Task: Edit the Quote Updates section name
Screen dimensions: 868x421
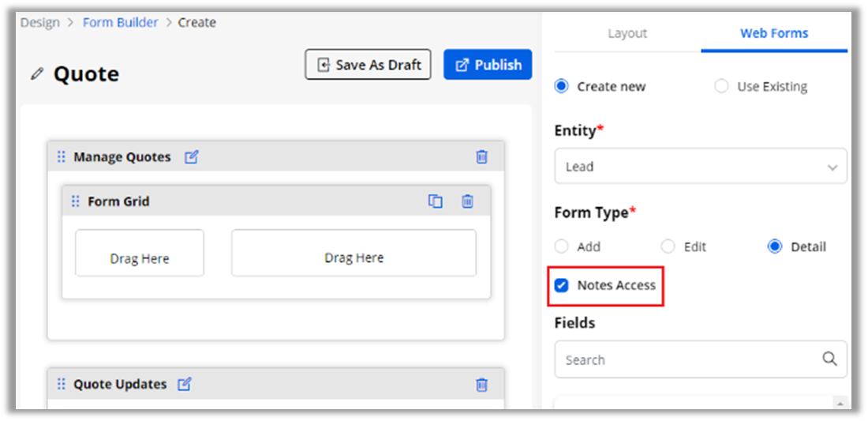Action: click(x=185, y=385)
